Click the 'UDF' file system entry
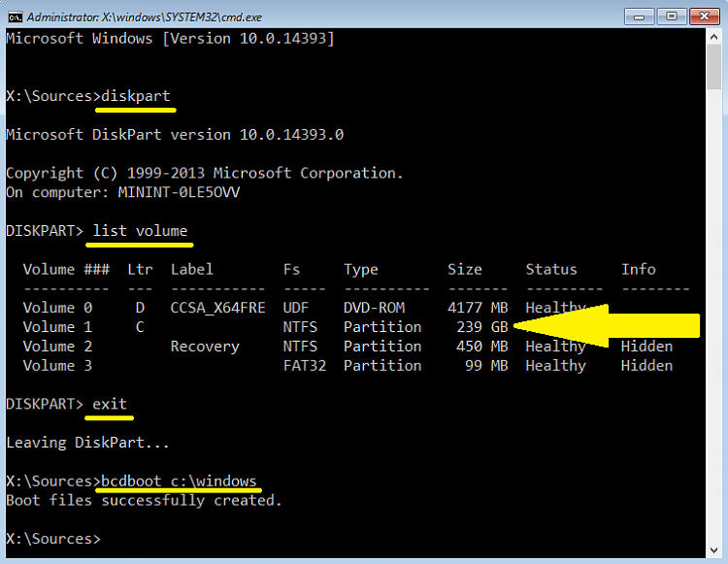Image resolution: width=728 pixels, height=564 pixels. coord(296,308)
